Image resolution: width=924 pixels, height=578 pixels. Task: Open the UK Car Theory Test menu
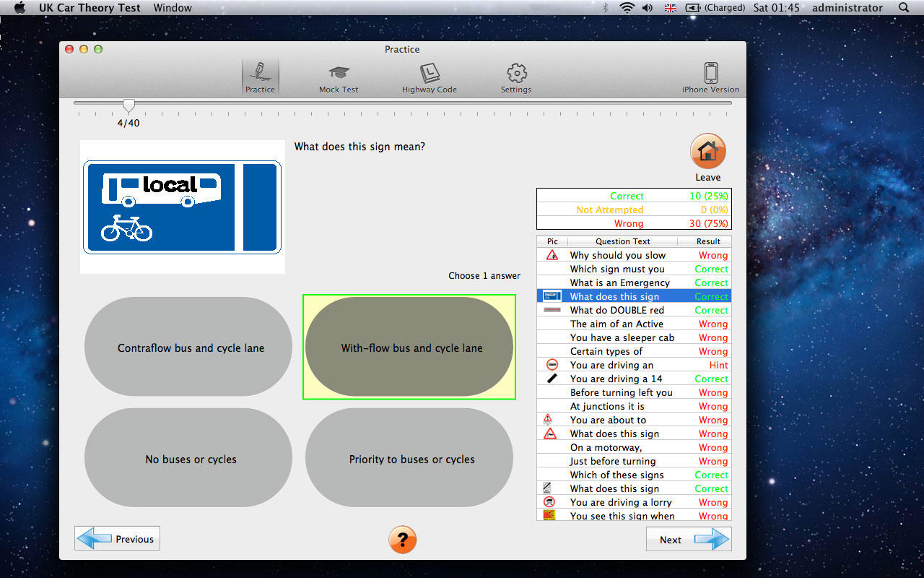(x=90, y=8)
